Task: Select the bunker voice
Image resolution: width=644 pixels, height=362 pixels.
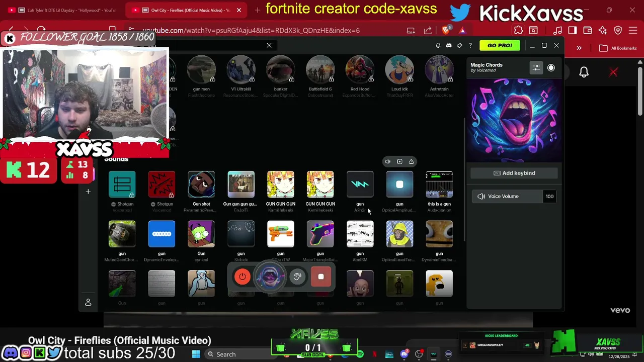Action: (281, 70)
